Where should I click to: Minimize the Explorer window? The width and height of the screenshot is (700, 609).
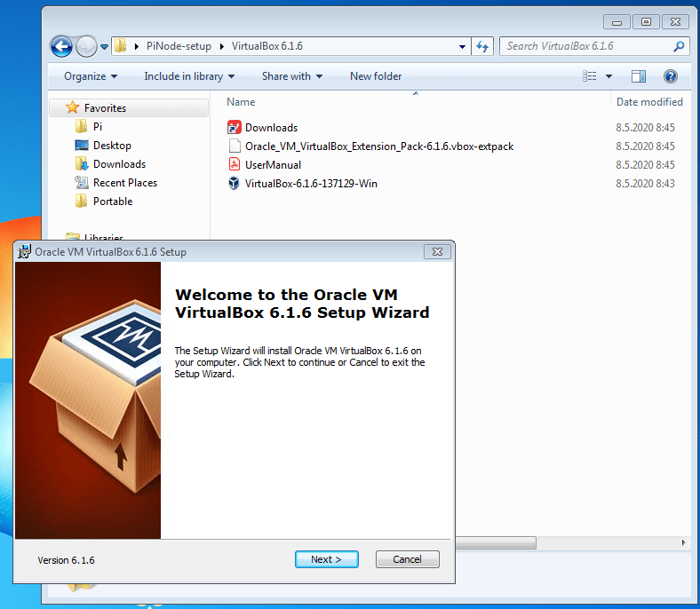616,22
